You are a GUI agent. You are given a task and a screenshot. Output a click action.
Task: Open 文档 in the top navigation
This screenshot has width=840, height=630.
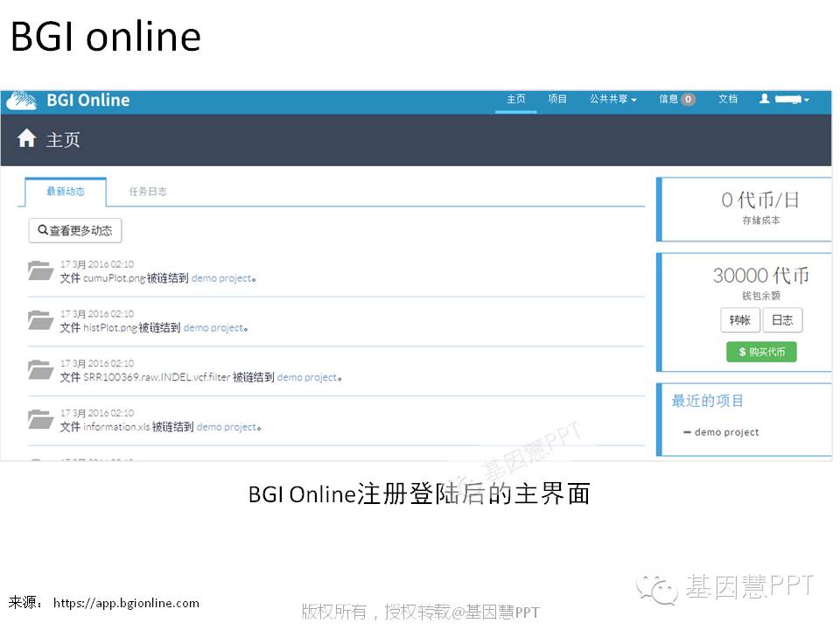(x=728, y=100)
